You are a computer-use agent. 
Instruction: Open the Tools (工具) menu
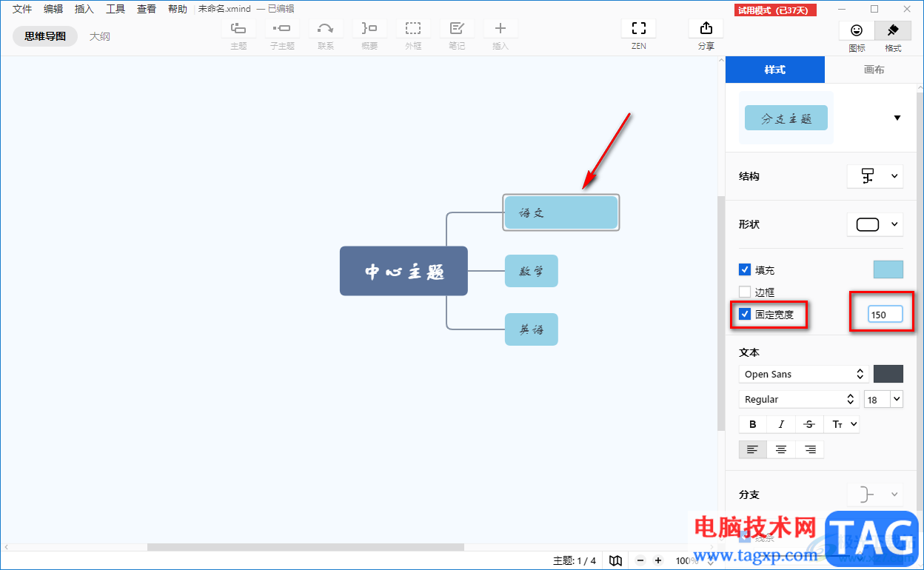[115, 9]
